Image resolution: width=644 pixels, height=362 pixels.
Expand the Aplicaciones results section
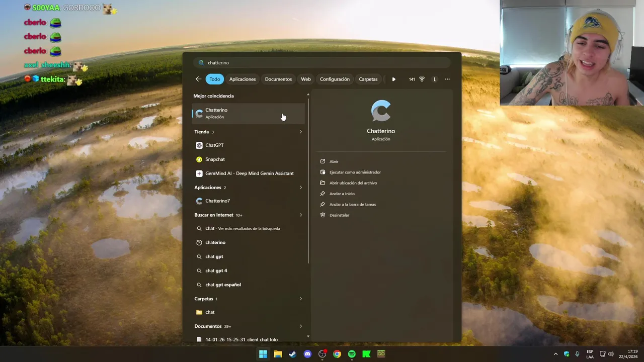click(x=301, y=188)
